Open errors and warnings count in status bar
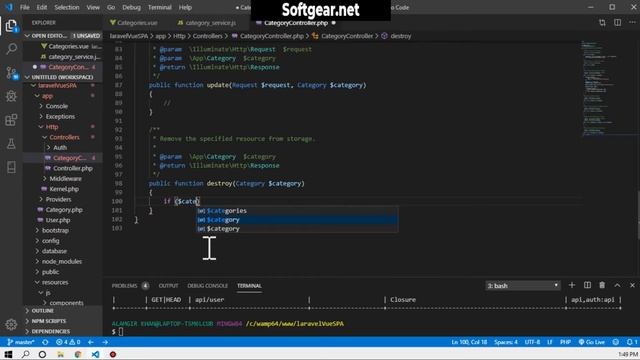Image resolution: width=640 pixels, height=360 pixels. pos(68,342)
